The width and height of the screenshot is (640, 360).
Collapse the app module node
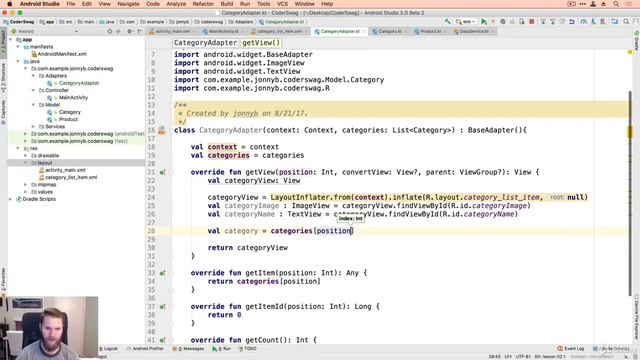(11, 40)
